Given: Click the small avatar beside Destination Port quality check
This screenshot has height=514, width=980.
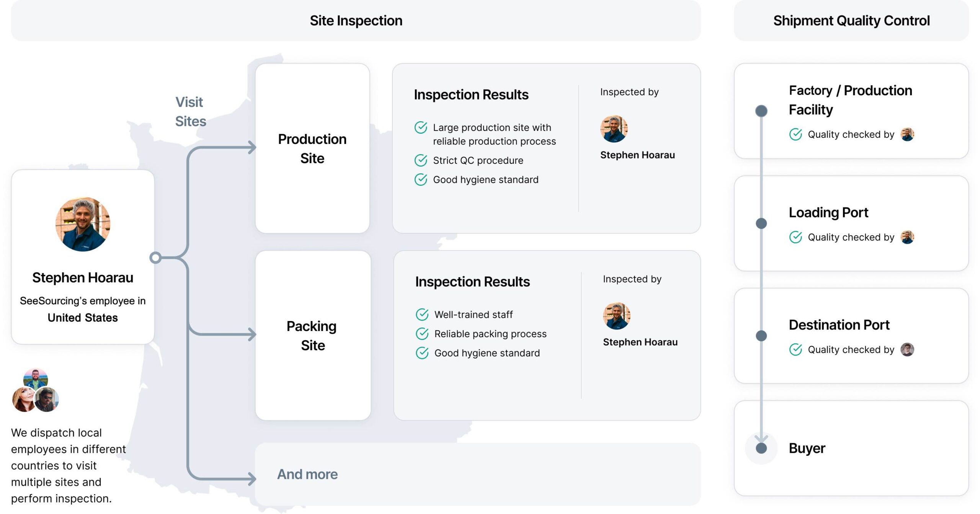Looking at the screenshot, I should 907,349.
